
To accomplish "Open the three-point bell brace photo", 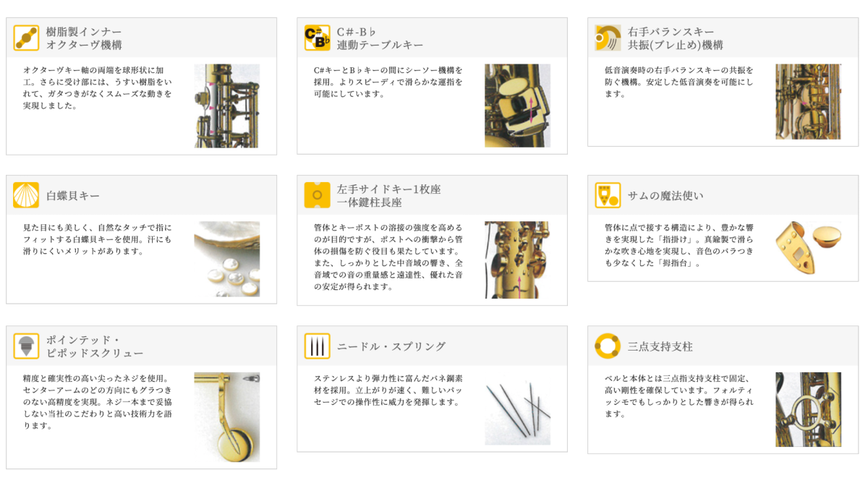I will coord(808,409).
